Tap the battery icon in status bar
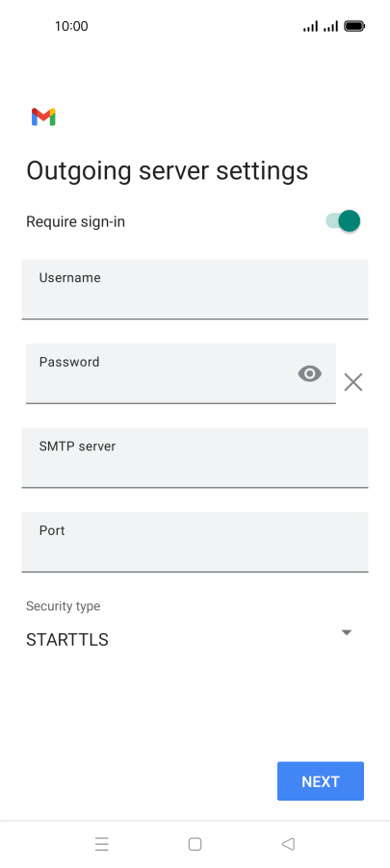 point(354,26)
